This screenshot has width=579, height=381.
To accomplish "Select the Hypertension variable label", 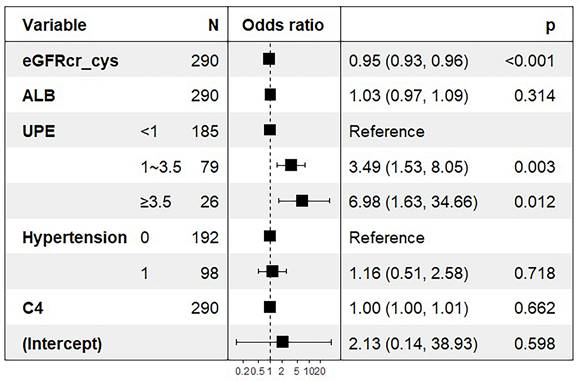I will 75,237.
